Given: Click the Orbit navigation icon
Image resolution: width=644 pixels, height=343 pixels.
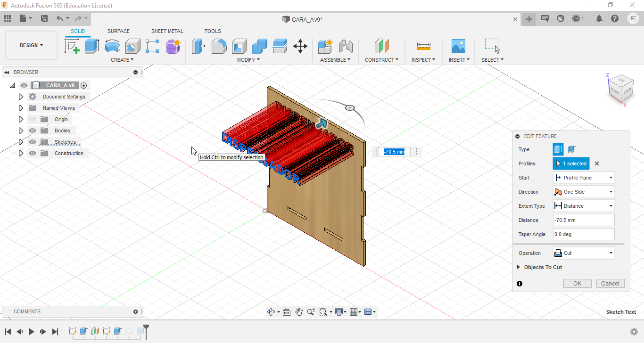Looking at the screenshot, I should click(x=271, y=312).
